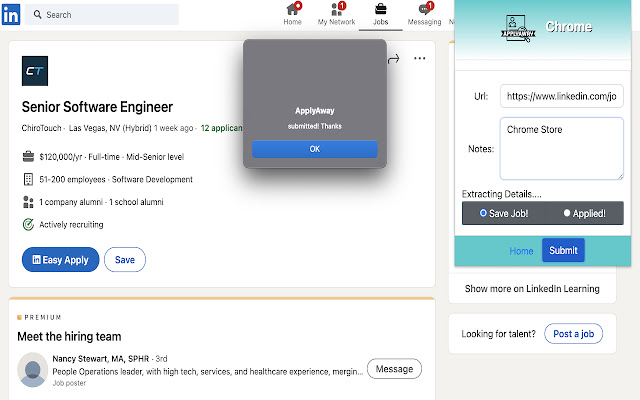Submit the ApplyAway form

point(563,250)
